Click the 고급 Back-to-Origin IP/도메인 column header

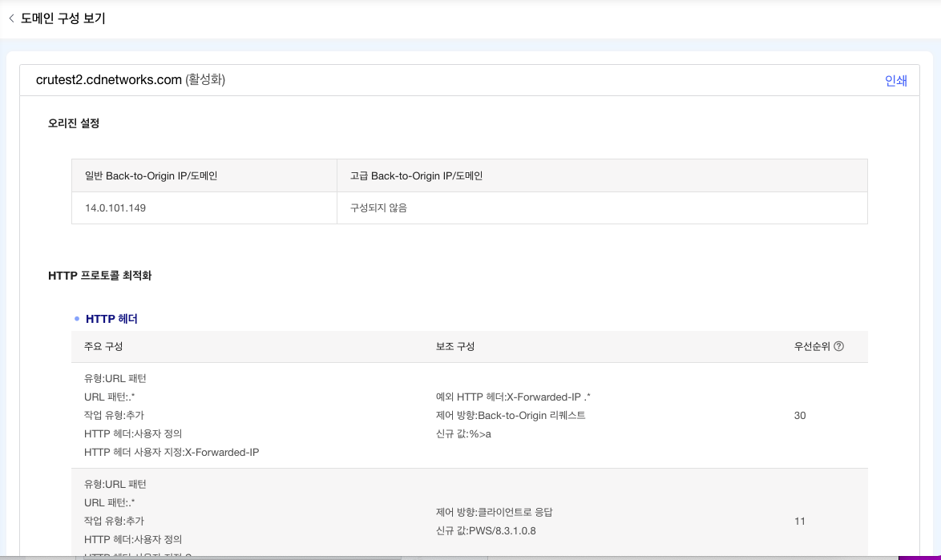[x=416, y=175]
